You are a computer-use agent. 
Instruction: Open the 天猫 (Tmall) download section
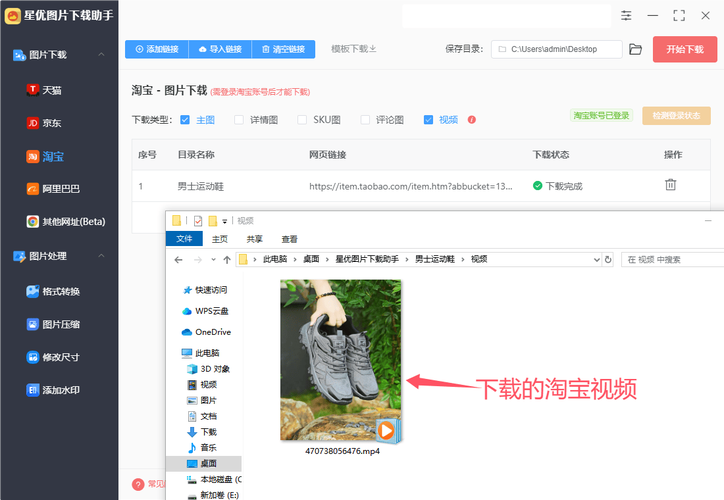tap(44, 90)
